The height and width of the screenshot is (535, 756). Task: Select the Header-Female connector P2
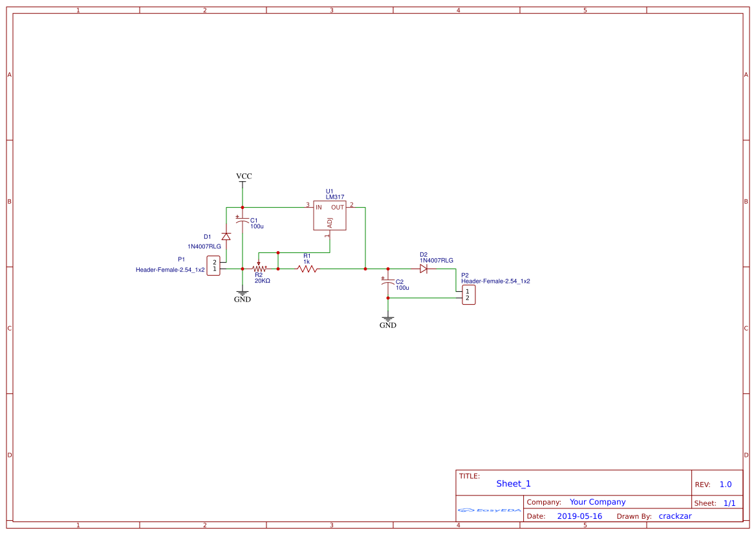click(468, 295)
